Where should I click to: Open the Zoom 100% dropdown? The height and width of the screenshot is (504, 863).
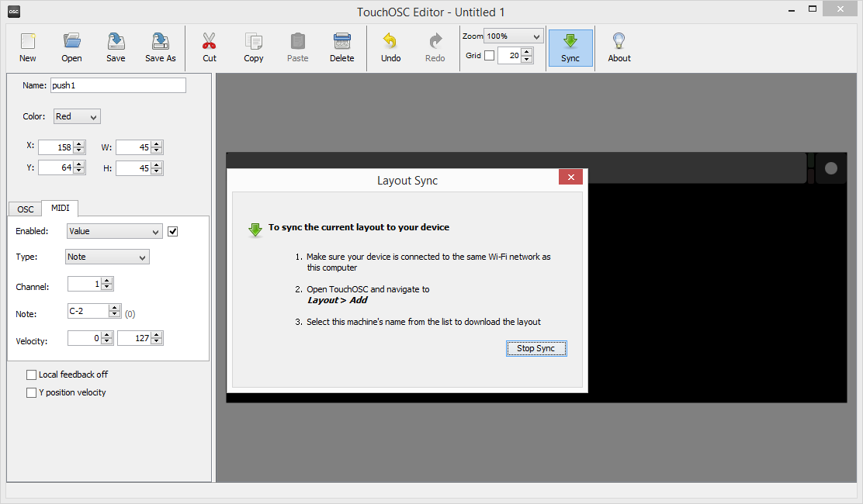pos(513,36)
